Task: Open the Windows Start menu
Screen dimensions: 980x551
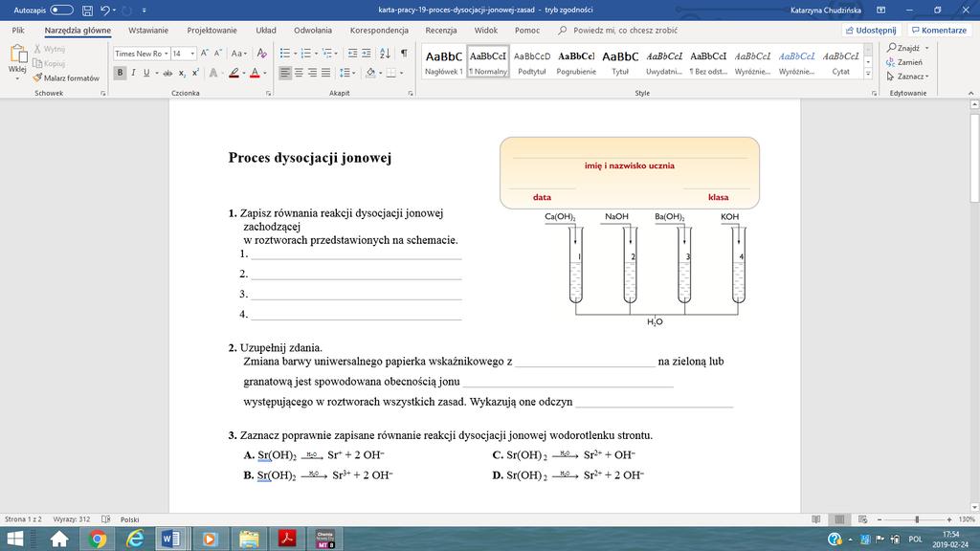Action: (x=15, y=539)
